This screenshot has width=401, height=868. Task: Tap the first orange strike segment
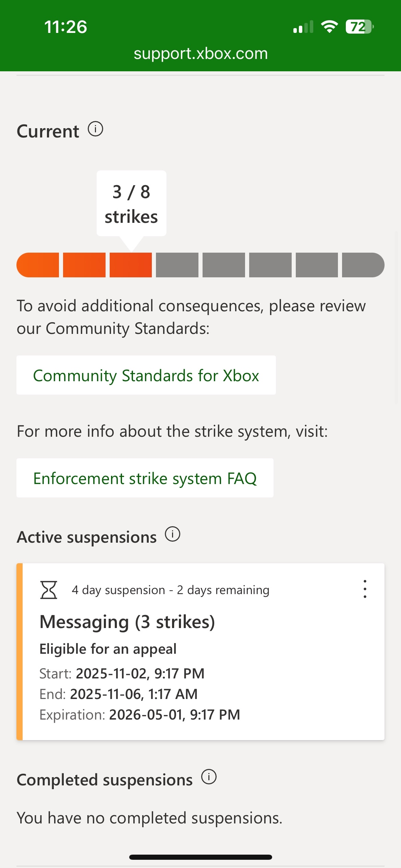(x=38, y=265)
